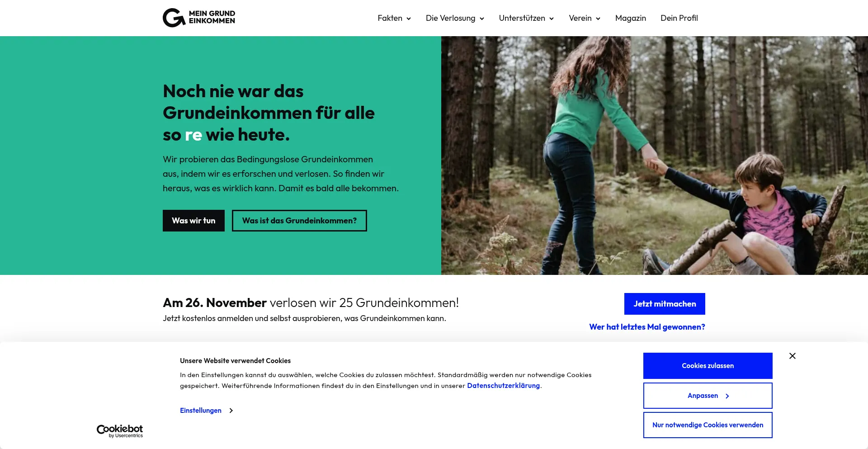The image size is (868, 449).
Task: Accept cookies with Cookies zulassen
Action: pos(708,366)
